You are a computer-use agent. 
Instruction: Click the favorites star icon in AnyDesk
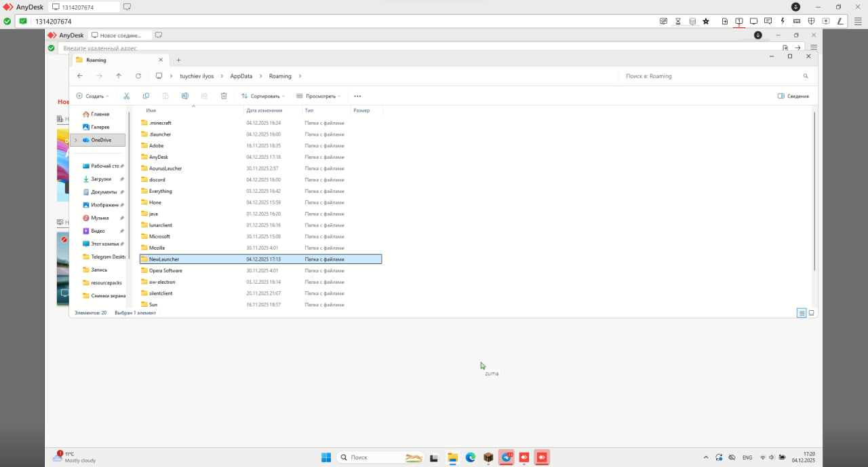[706, 21]
